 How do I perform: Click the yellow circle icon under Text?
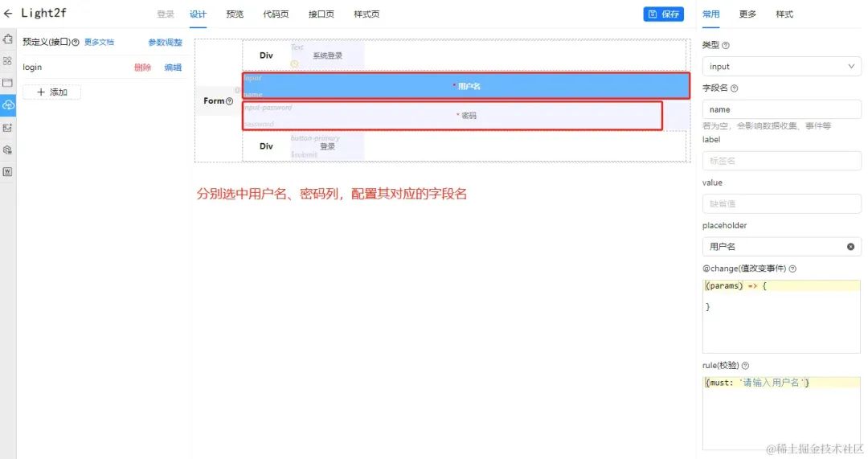(x=294, y=64)
